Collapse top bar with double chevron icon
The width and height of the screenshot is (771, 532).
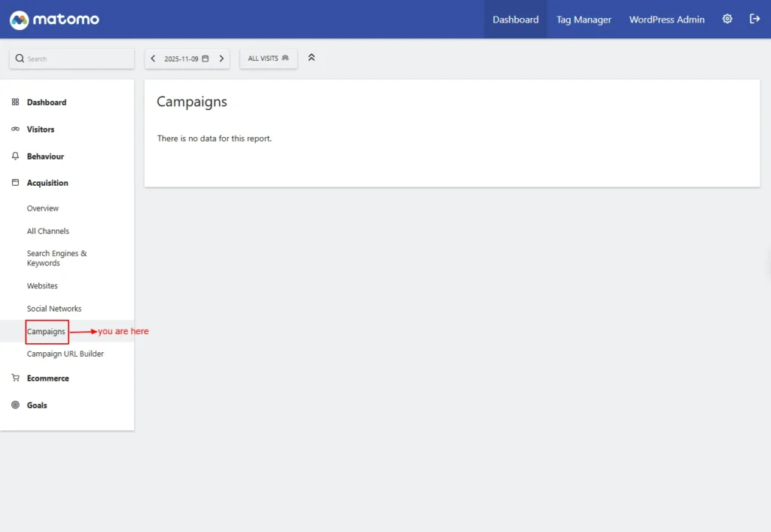(x=312, y=58)
